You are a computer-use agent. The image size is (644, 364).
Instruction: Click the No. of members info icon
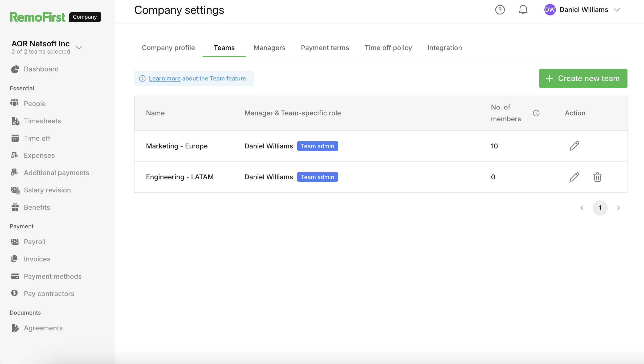(536, 113)
